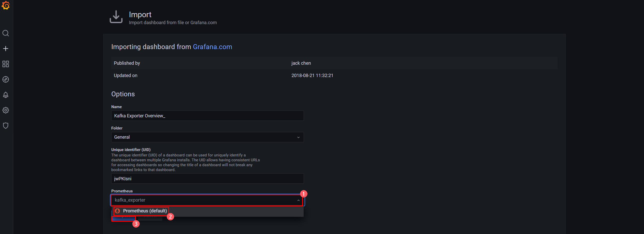This screenshot has height=234, width=644.
Task: Click the 2018-08-21 11:32:21 updated date
Action: [x=312, y=76]
